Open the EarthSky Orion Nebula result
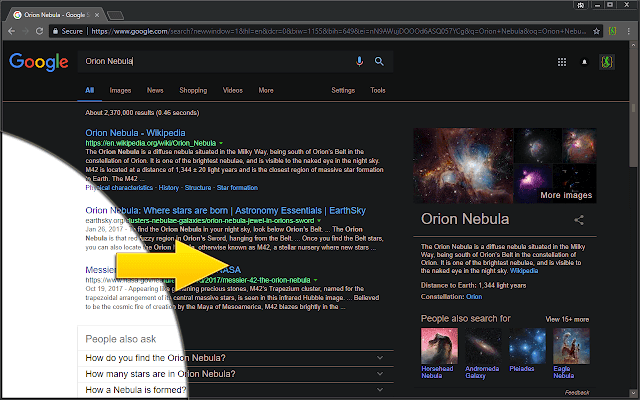 tap(225, 211)
